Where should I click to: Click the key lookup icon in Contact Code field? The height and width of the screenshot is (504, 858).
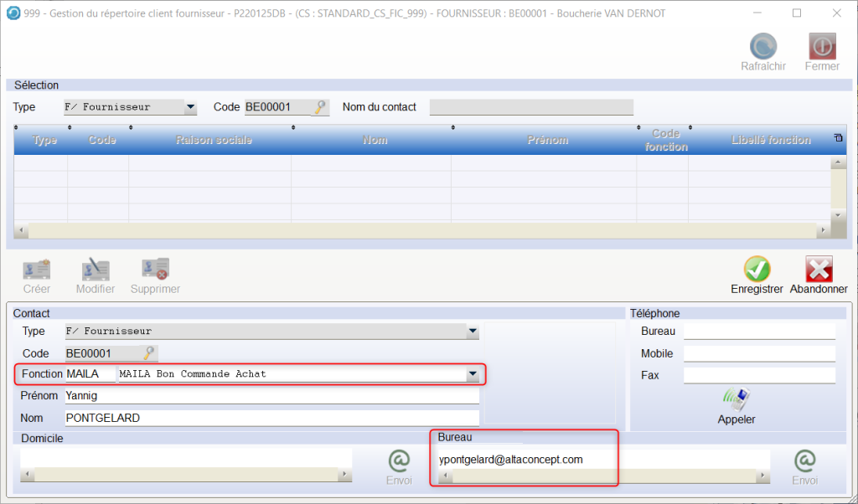(x=149, y=353)
